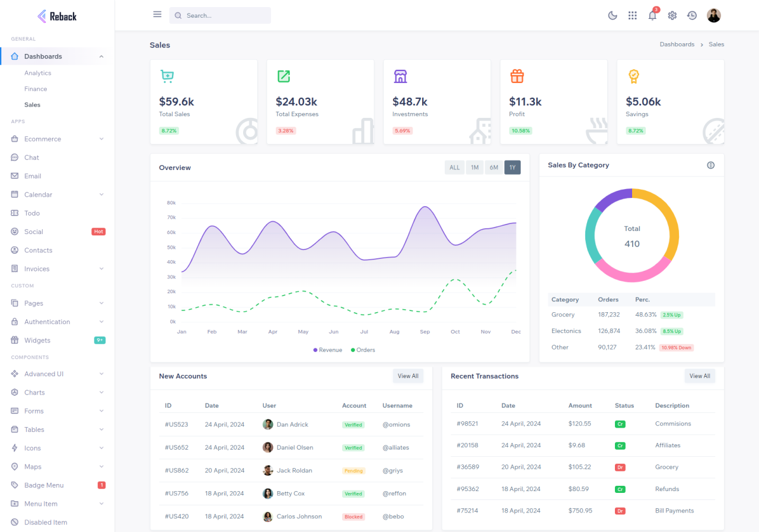Click account ID #US862
759x532 pixels.
[x=177, y=470]
